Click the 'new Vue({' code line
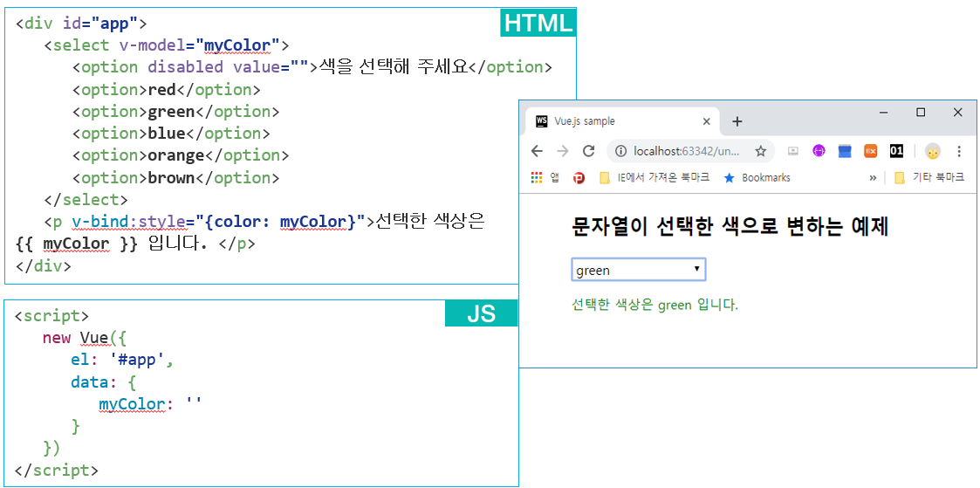This screenshot has height=488, width=980. 85,338
